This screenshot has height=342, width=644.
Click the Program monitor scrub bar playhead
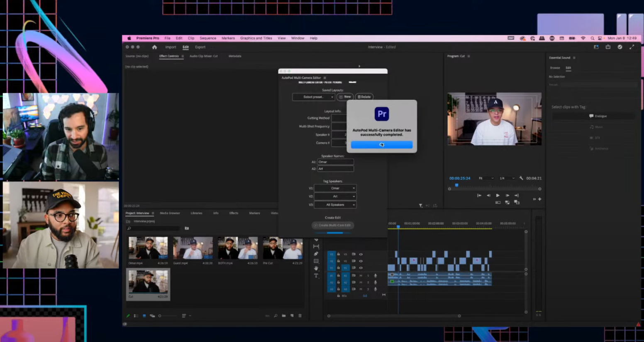coord(456,185)
